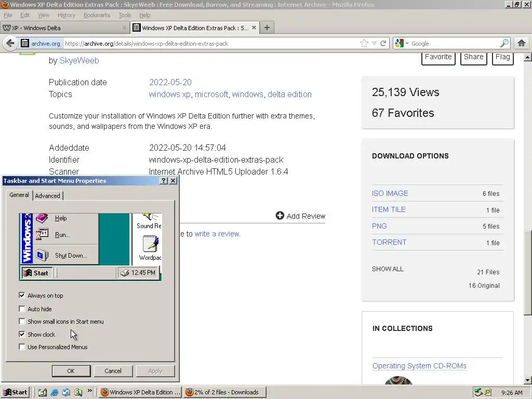Confirm dialog with OK button

pyautogui.click(x=71, y=371)
